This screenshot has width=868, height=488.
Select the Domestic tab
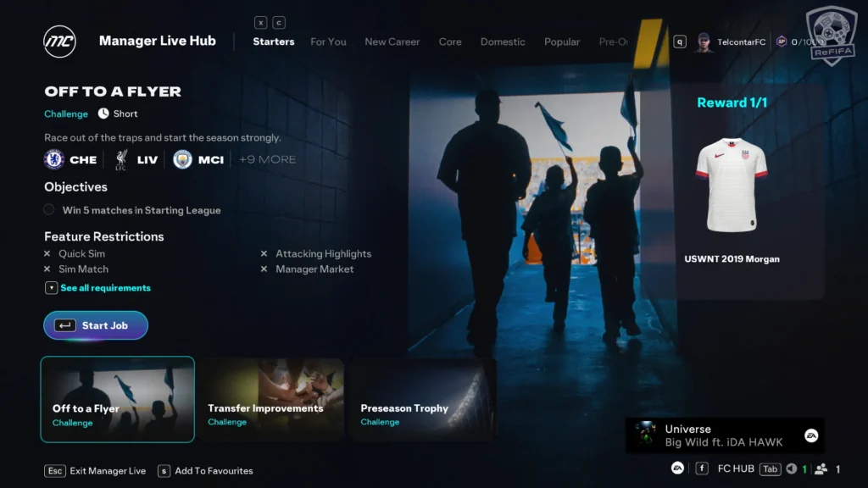(503, 42)
